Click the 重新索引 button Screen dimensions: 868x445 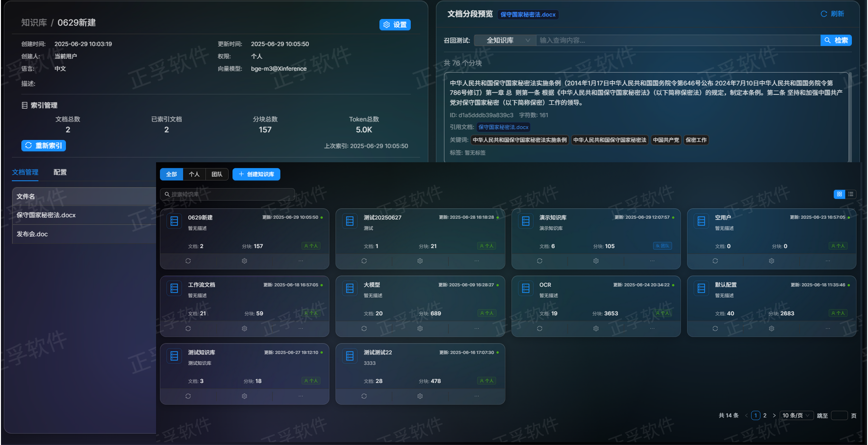[x=44, y=146]
